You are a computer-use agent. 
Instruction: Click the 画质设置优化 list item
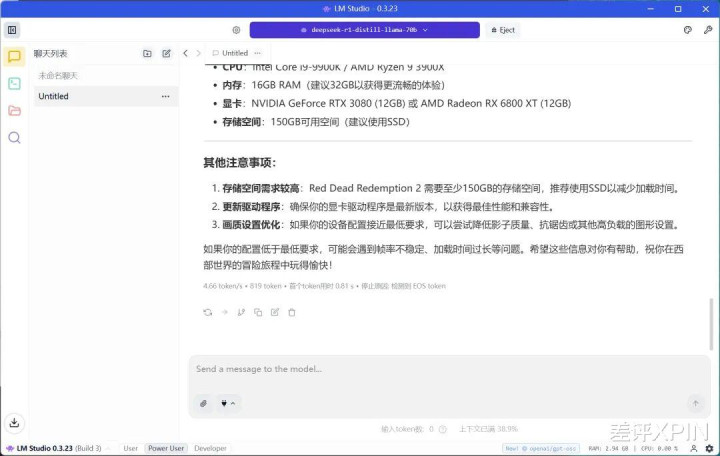(446, 225)
